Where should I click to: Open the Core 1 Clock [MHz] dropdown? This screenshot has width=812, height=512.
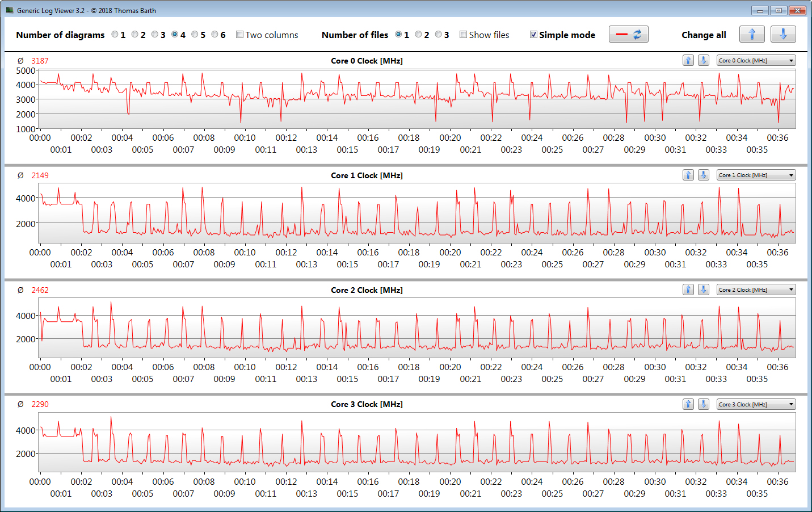click(756, 175)
